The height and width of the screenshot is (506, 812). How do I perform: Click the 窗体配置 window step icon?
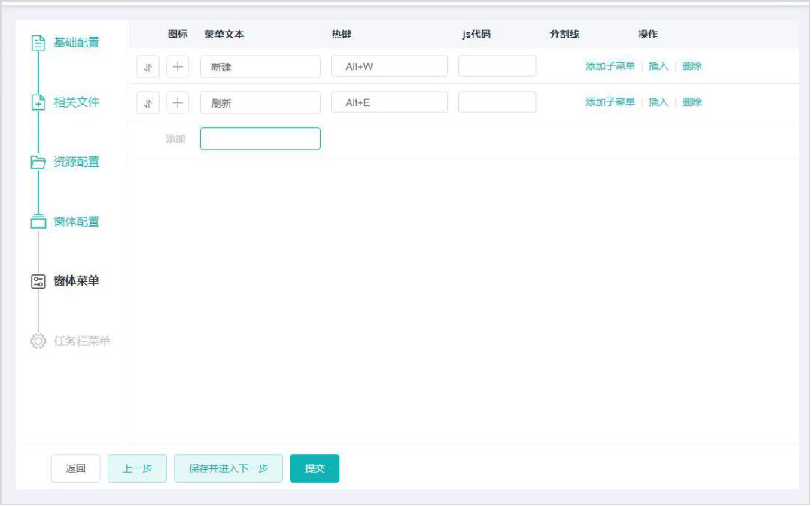(38, 222)
